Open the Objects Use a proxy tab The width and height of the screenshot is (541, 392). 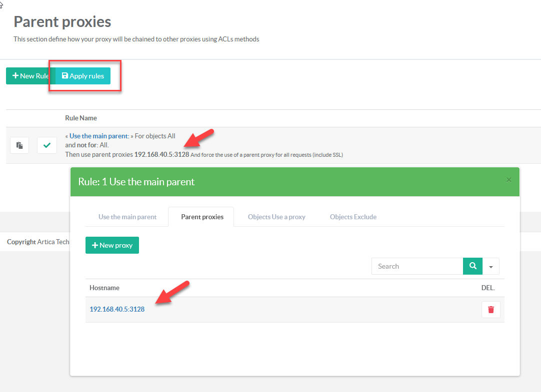(x=276, y=217)
